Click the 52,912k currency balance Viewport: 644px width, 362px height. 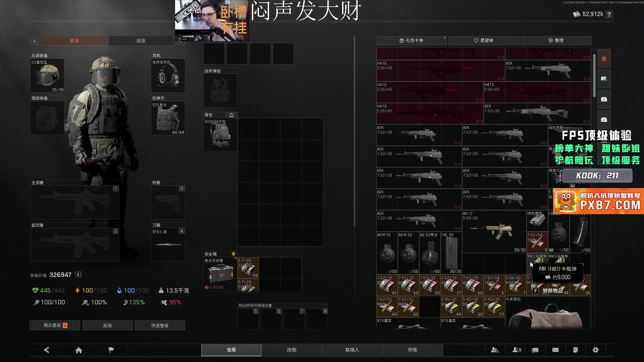[588, 14]
